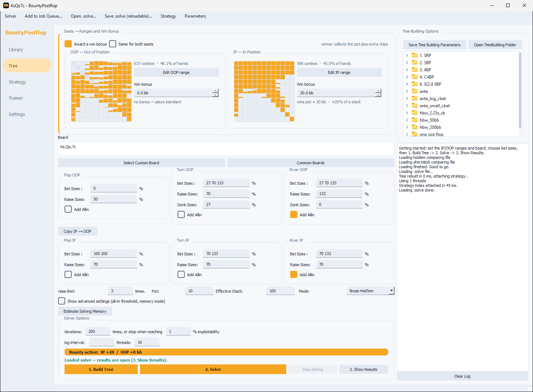
Task: Click Add to Job Queue menu item
Action: coord(43,16)
